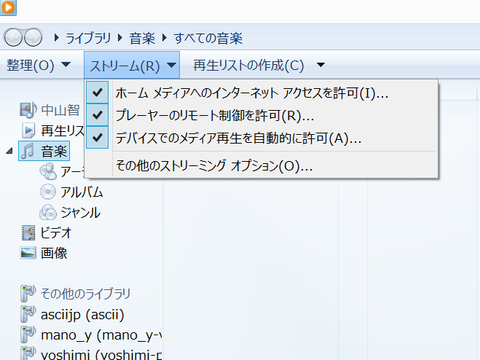
Task: Click the 画像 picture icon
Action: pos(28,253)
